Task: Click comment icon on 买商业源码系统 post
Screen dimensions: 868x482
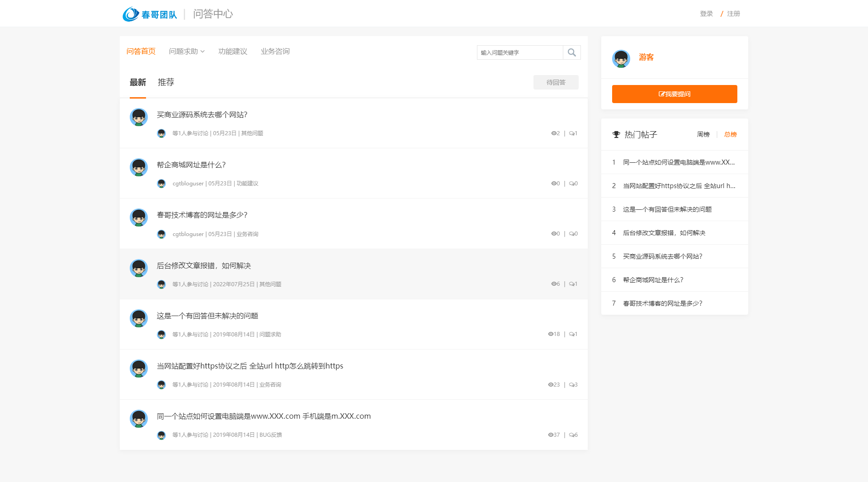Action: (571, 133)
